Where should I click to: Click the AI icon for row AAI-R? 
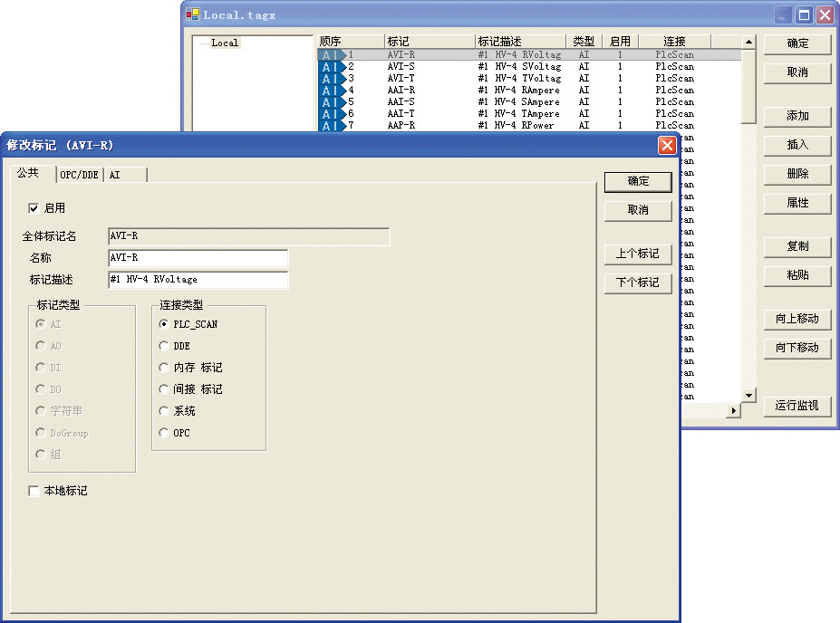coord(332,91)
